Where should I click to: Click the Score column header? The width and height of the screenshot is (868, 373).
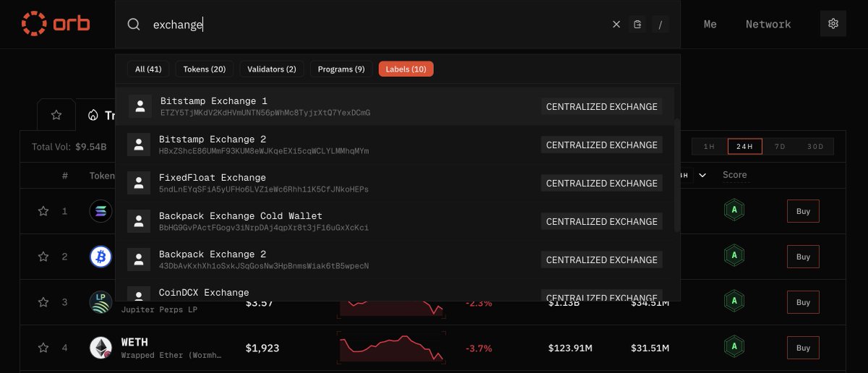coord(734,175)
